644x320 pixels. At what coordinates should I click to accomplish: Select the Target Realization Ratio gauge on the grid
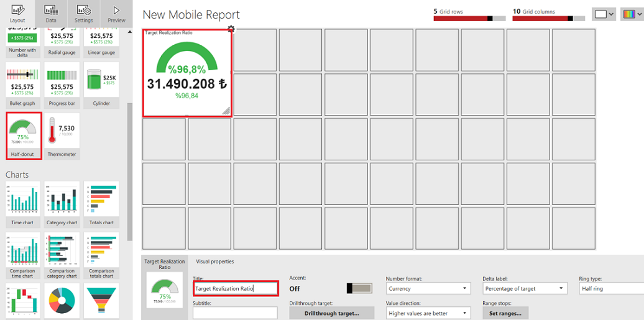coord(187,73)
